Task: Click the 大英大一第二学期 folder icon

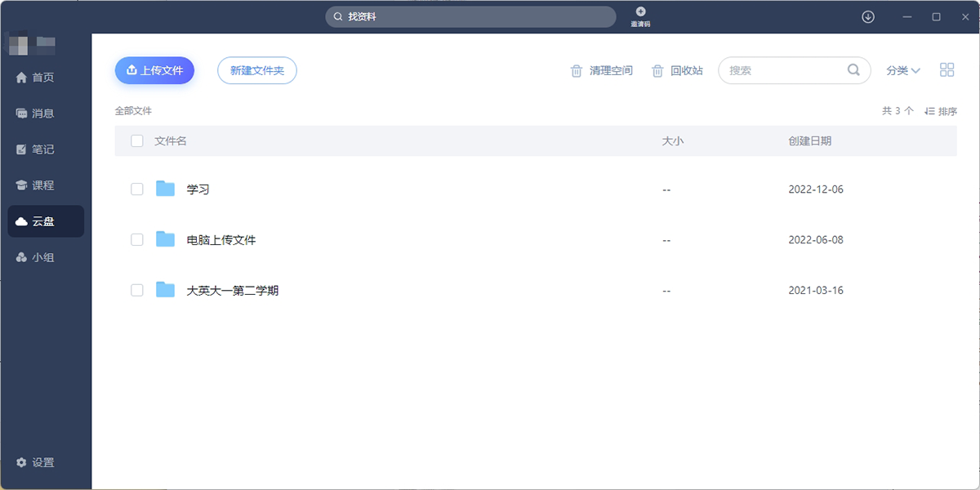Action: 166,290
